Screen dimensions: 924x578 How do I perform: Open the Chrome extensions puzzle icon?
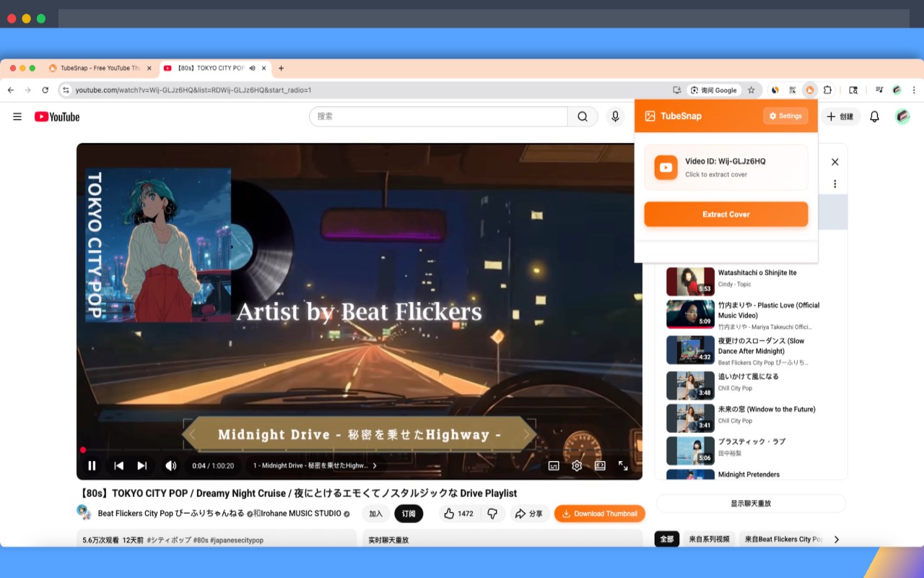click(828, 90)
